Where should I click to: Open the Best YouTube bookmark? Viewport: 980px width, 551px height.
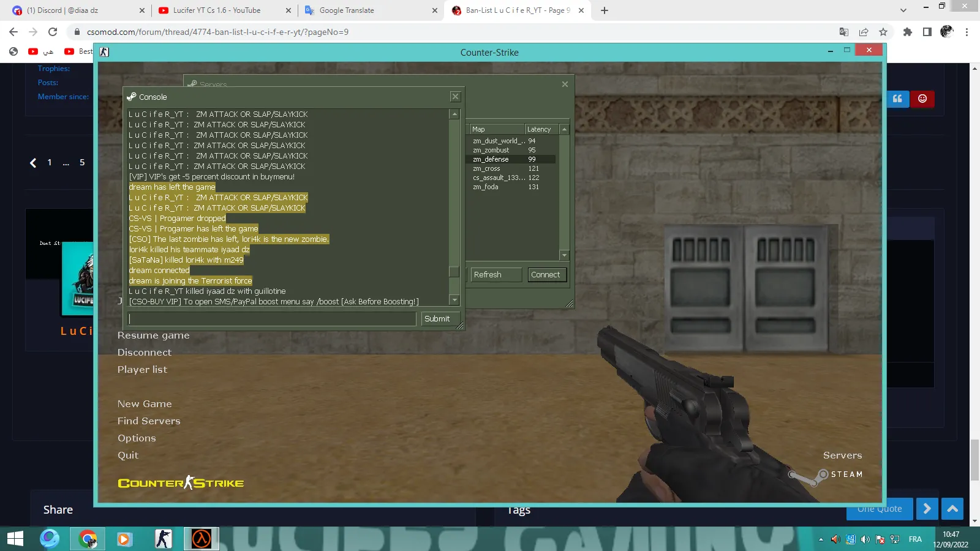[78, 51]
